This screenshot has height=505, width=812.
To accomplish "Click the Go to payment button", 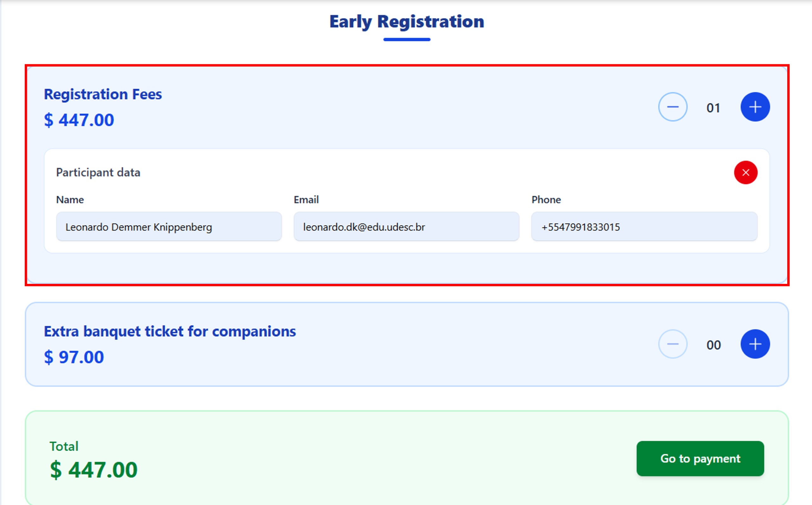I will point(700,458).
